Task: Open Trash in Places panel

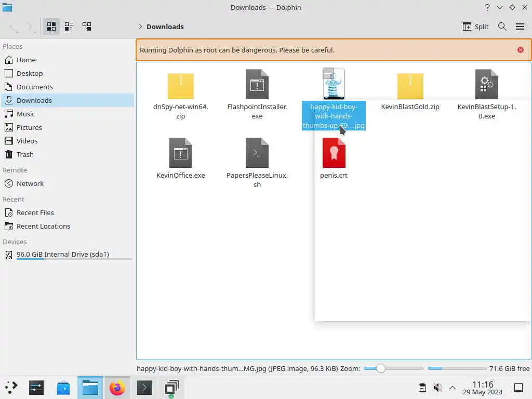Action: 67,154
